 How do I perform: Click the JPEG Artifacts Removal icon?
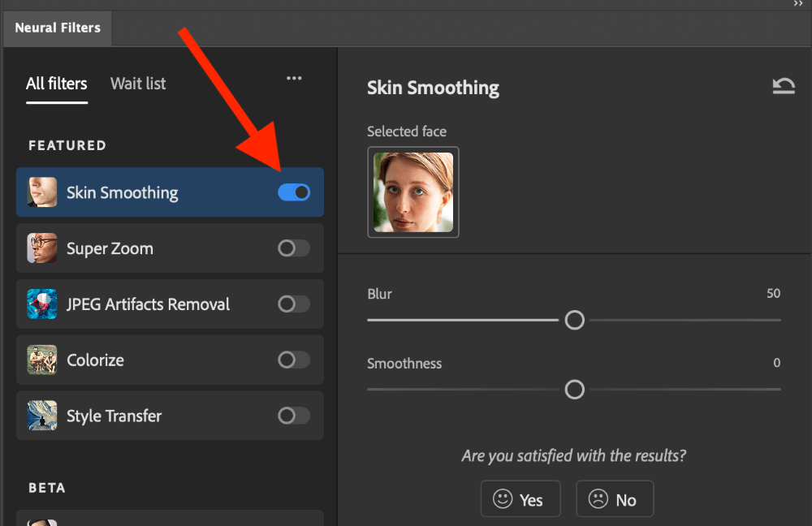pyautogui.click(x=42, y=304)
